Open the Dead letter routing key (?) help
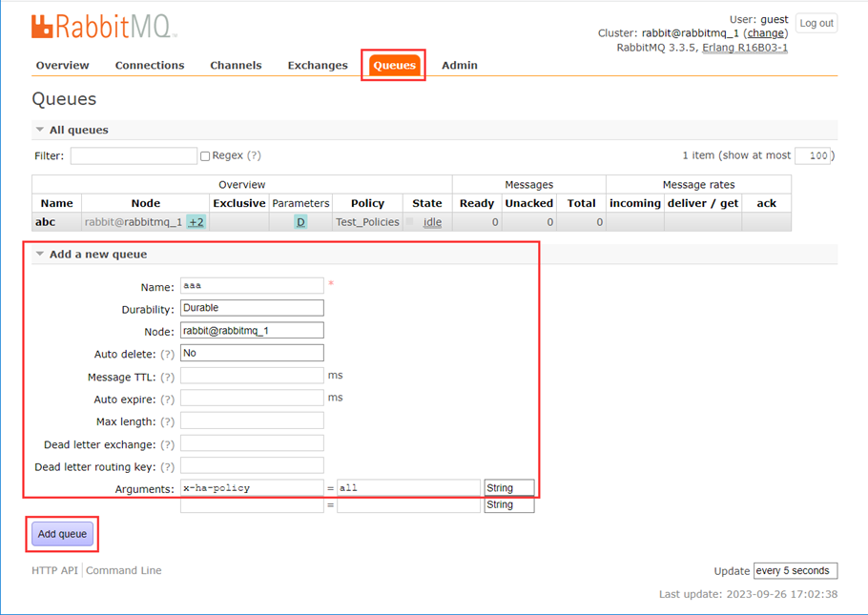Image resolution: width=868 pixels, height=615 pixels. click(x=167, y=467)
